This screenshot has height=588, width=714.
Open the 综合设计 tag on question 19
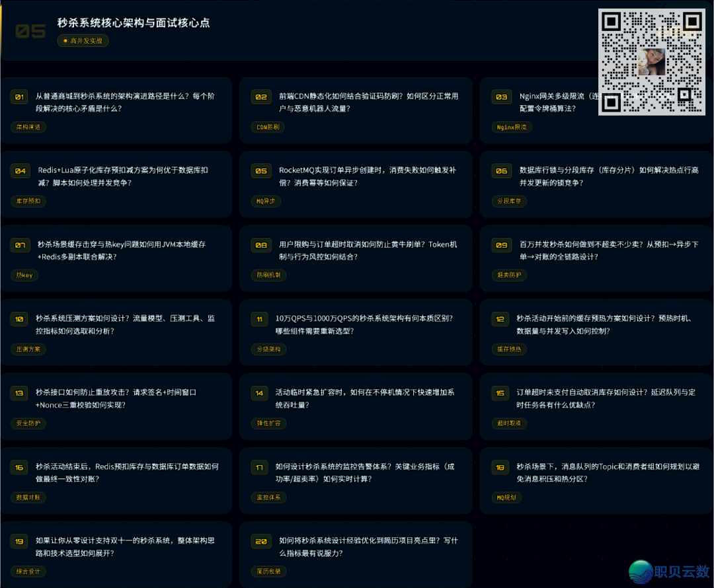click(28, 571)
